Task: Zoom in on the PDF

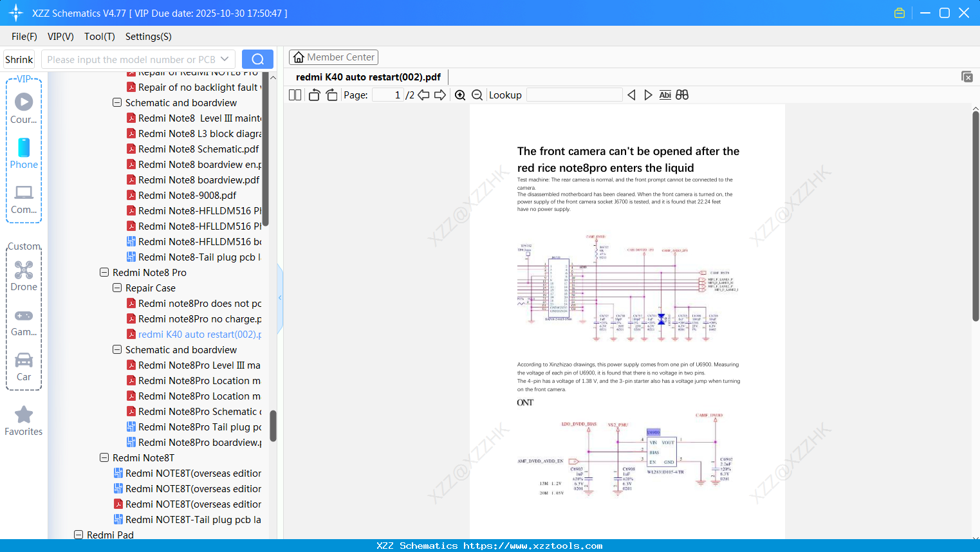Action: pyautogui.click(x=460, y=95)
